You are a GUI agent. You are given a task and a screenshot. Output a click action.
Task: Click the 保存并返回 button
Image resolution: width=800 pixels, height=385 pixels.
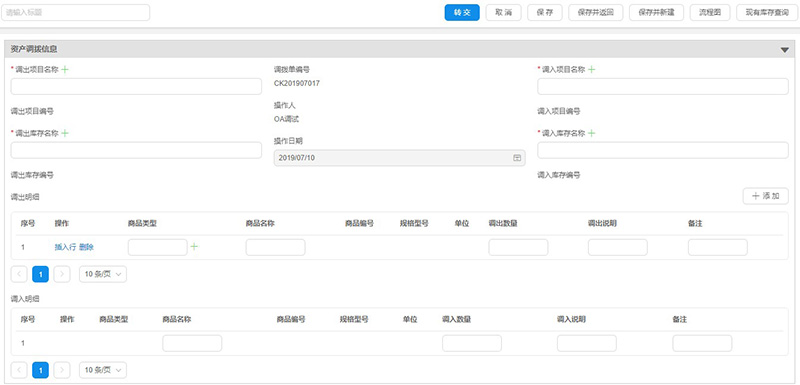click(596, 13)
